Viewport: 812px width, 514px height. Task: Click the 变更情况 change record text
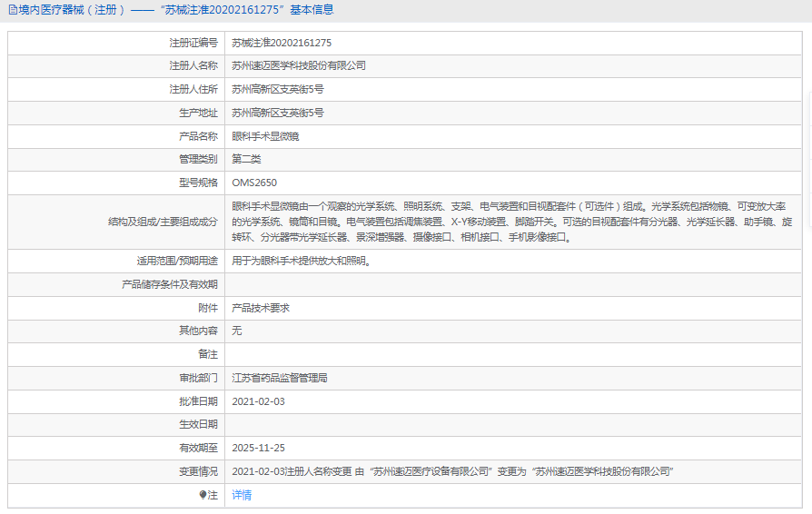coord(452,471)
